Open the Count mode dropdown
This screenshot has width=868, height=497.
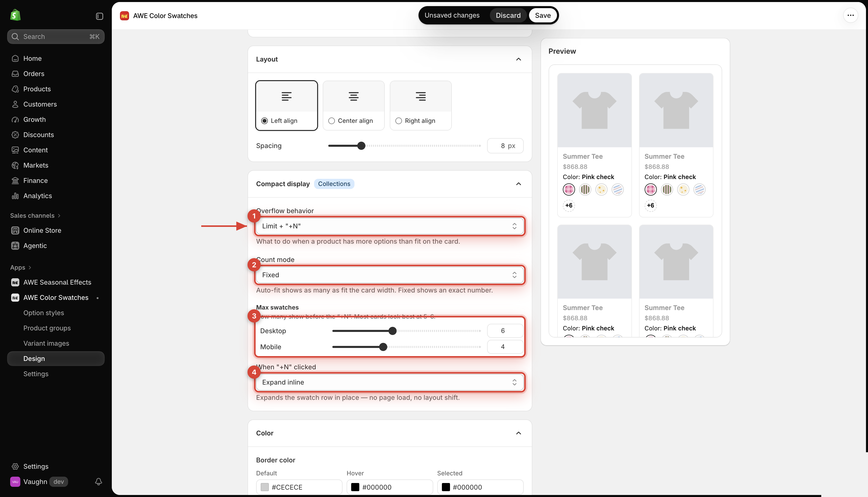coord(390,275)
